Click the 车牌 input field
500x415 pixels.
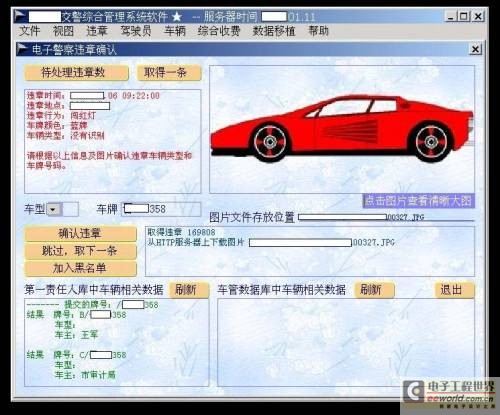(161, 209)
